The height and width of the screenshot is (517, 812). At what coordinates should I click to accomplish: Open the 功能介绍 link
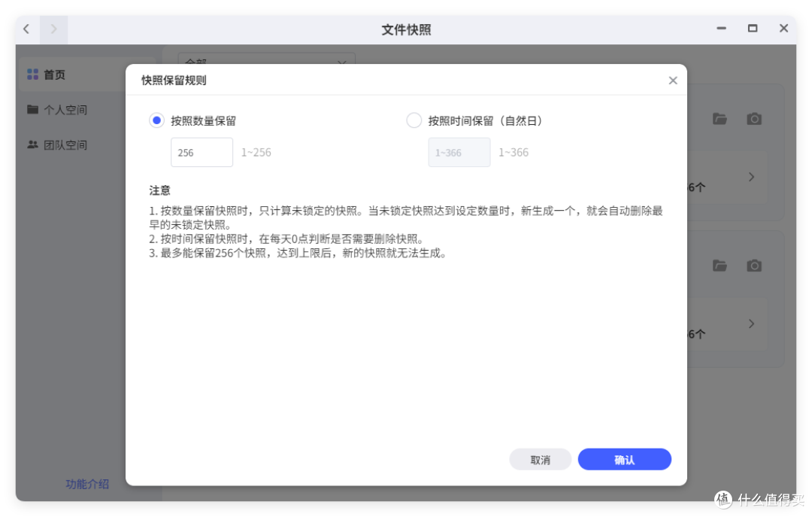(87, 484)
